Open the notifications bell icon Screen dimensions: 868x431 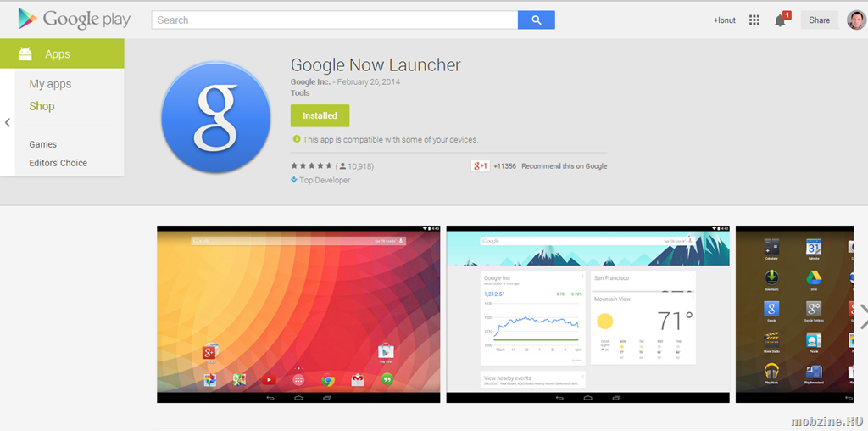[782, 20]
